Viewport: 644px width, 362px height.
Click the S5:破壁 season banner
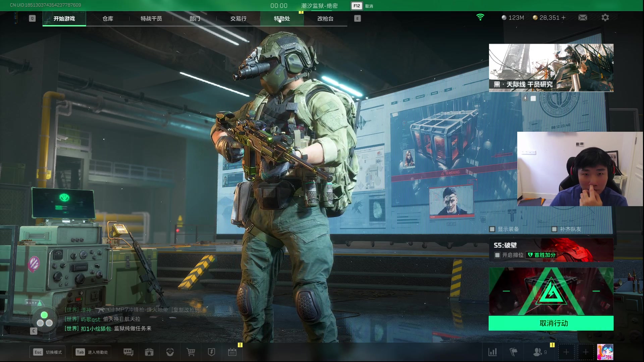[551, 250]
